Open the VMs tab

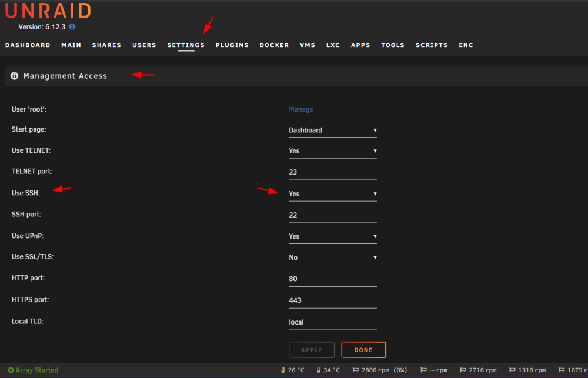click(x=308, y=45)
